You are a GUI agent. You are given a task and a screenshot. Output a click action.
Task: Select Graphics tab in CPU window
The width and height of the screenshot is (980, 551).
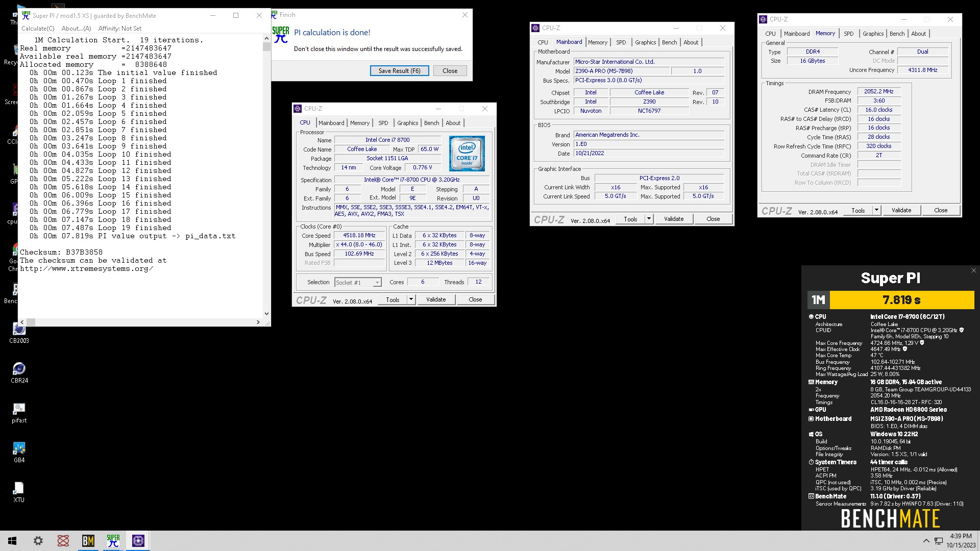408,123
